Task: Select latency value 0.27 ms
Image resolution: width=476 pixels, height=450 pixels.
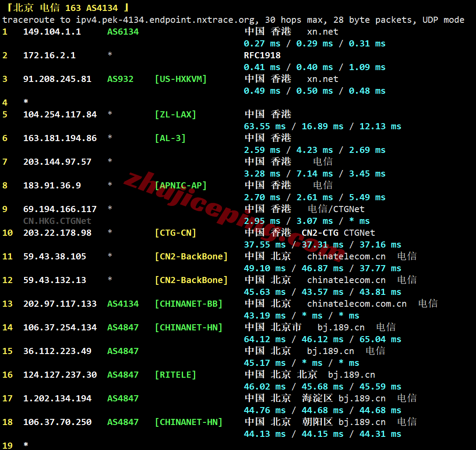Action: pyautogui.click(x=262, y=44)
